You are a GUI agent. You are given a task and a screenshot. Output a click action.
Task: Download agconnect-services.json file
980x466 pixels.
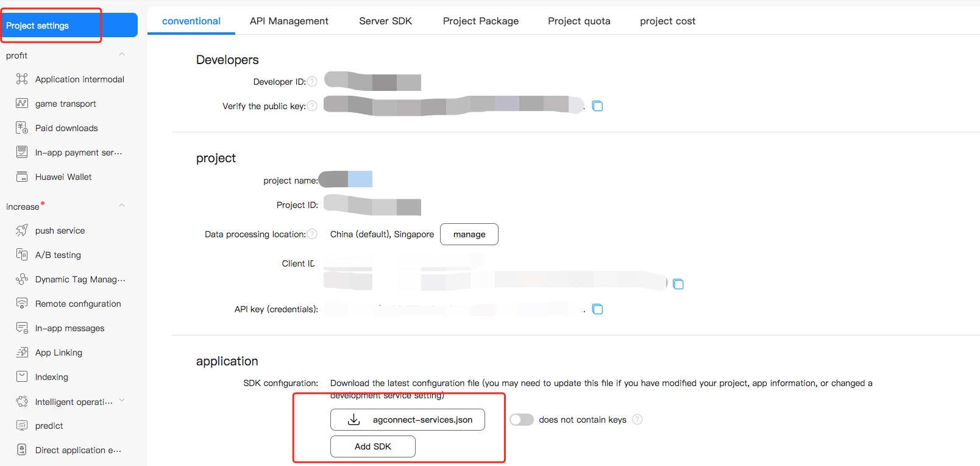(x=408, y=420)
